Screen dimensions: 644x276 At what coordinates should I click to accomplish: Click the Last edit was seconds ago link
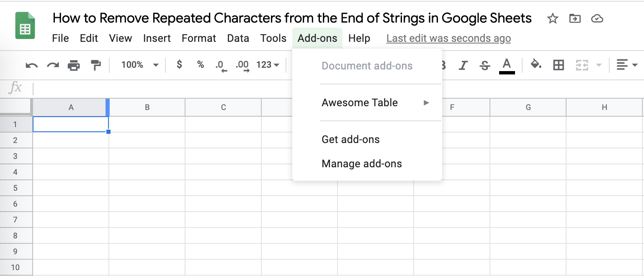click(x=448, y=38)
